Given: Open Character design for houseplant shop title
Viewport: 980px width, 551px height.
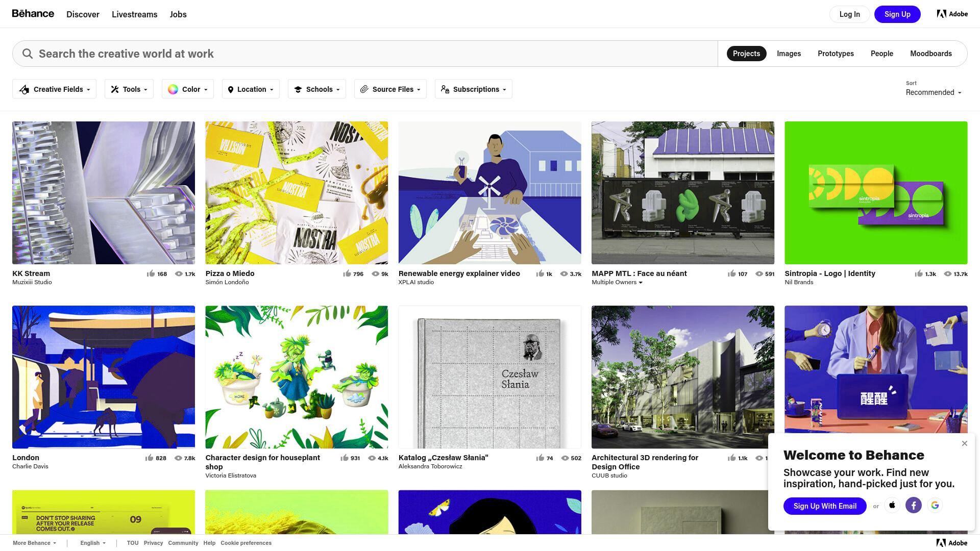Looking at the screenshot, I should (262, 462).
